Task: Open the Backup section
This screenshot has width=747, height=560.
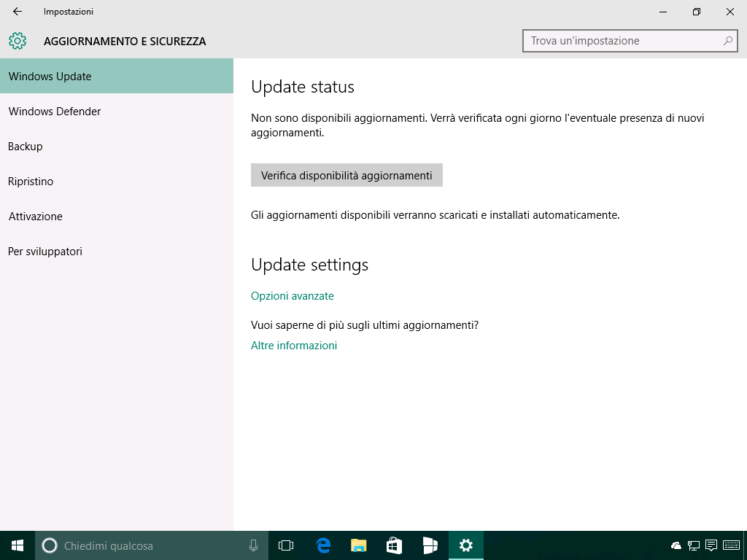Action: click(x=117, y=146)
